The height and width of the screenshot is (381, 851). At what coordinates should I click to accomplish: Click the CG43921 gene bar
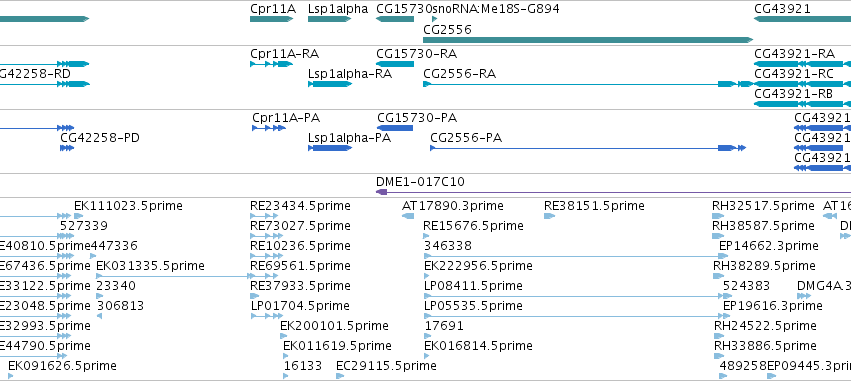tap(802, 19)
